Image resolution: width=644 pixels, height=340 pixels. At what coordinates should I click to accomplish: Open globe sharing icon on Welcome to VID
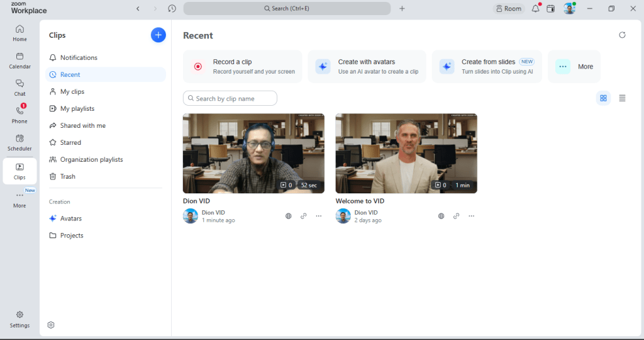441,216
